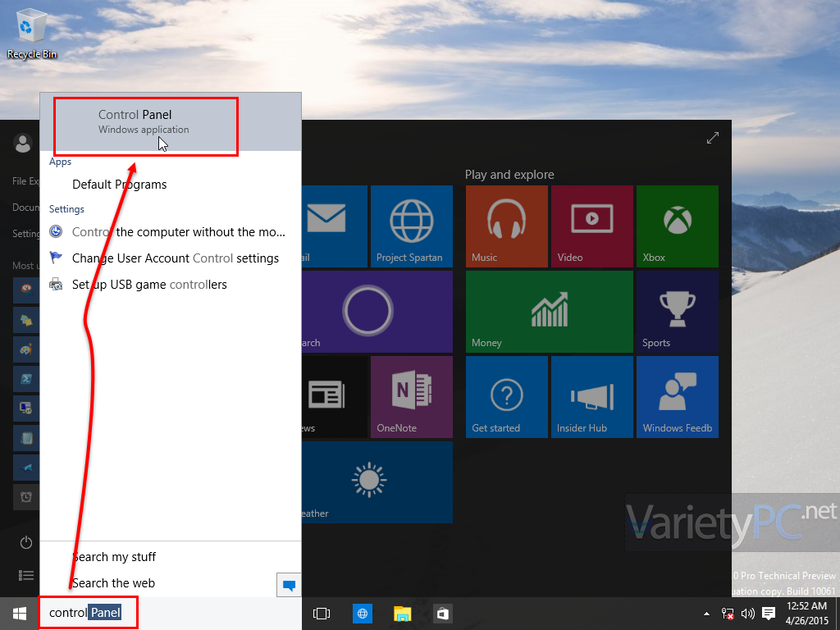Open the All apps list icon
The width and height of the screenshot is (840, 630).
[x=25, y=575]
